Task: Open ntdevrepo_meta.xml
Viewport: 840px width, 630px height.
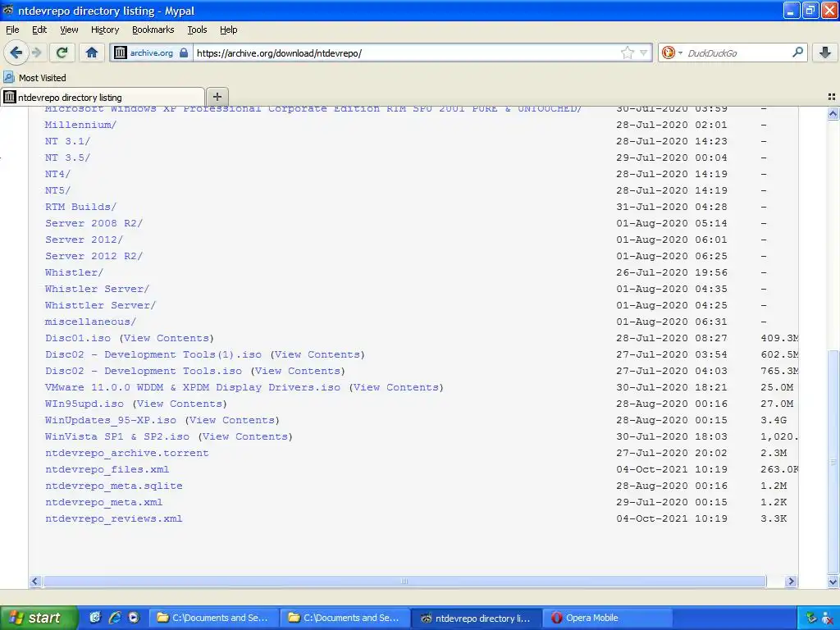Action: click(104, 502)
